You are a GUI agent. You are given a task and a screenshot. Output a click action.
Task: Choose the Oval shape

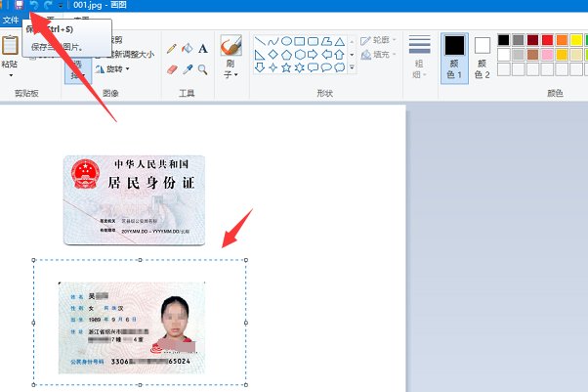point(286,41)
